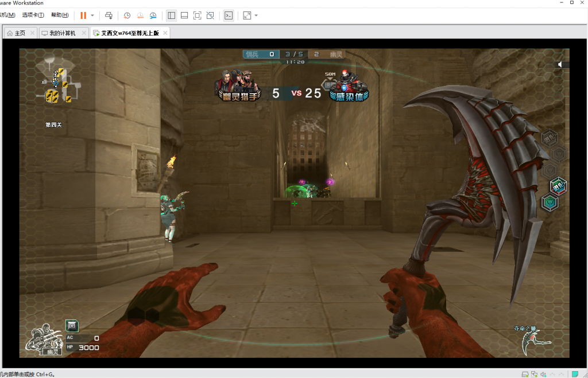Click the 第四关 level label
This screenshot has width=588, height=378.
[x=53, y=124]
